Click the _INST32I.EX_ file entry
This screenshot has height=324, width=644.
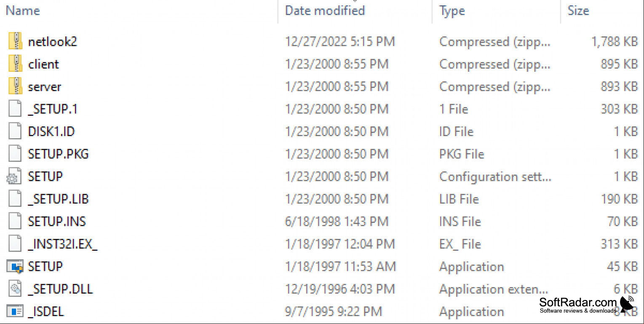(x=63, y=244)
